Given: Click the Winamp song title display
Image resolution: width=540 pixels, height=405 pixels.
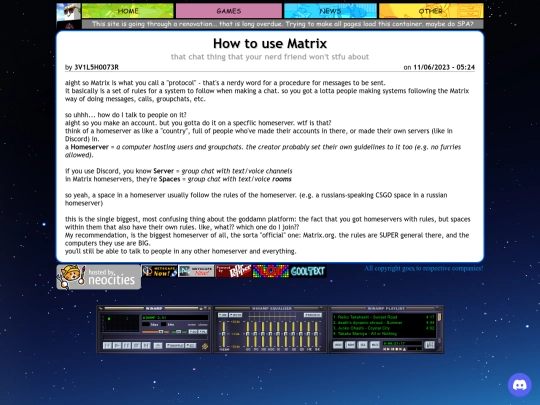Looking at the screenshot, I should [x=175, y=318].
